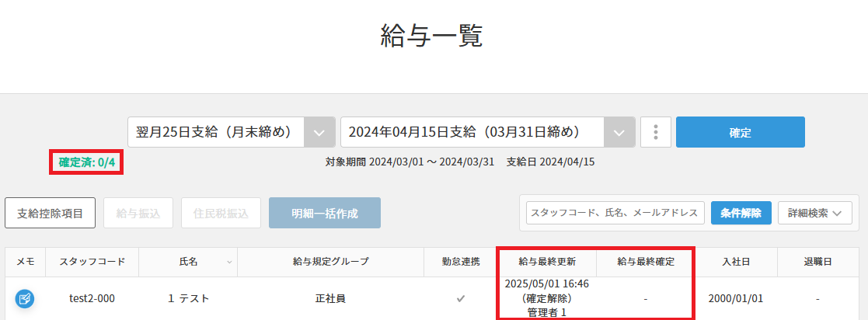The height and width of the screenshot is (320, 868).
Task: Select staff code test2-000 cell
Action: (x=92, y=299)
